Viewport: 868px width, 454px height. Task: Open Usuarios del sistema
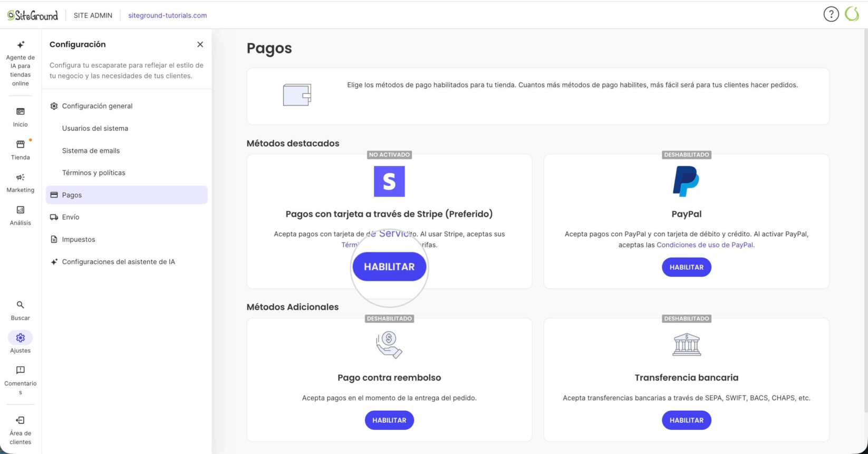[x=127, y=128]
